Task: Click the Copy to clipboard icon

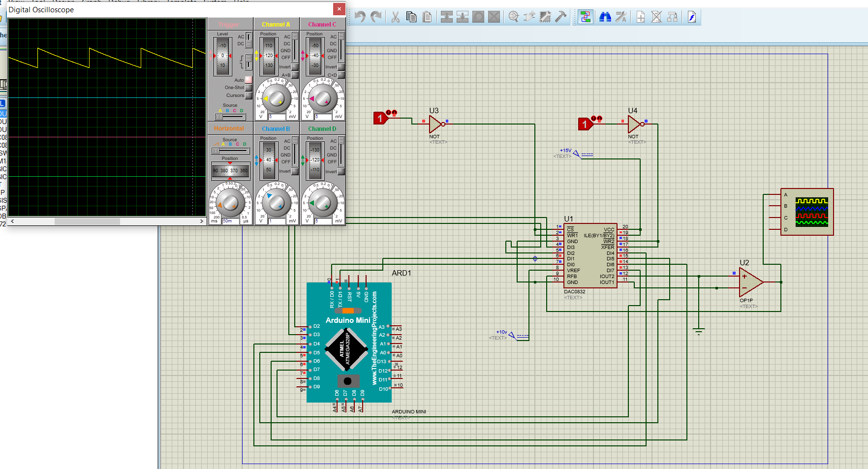Action: tap(411, 17)
